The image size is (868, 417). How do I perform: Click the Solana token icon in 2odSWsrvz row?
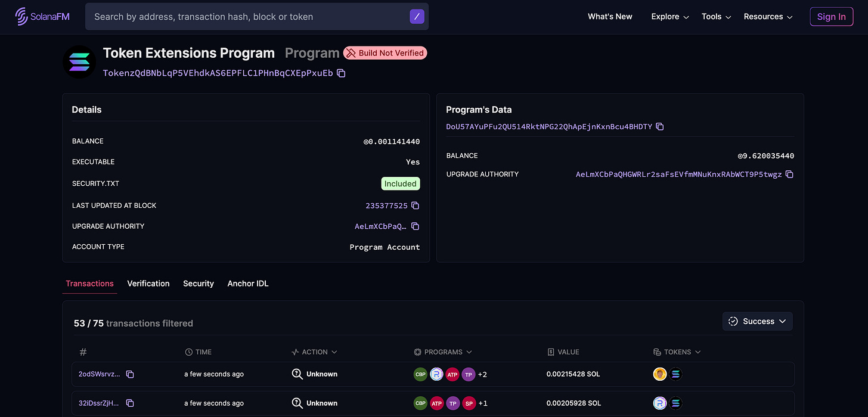point(675,374)
